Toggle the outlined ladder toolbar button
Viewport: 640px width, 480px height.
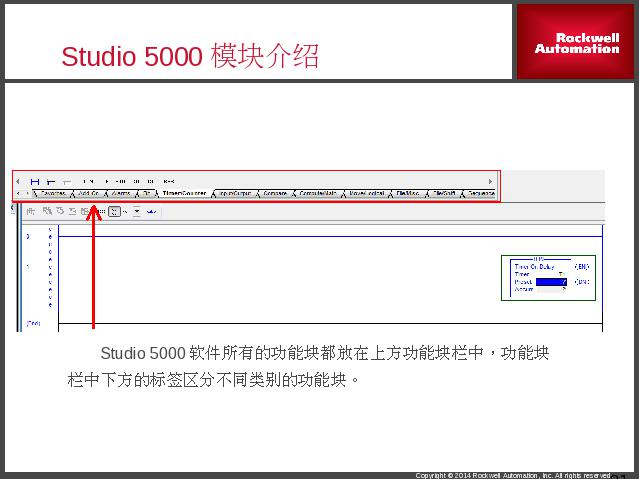tap(114, 211)
